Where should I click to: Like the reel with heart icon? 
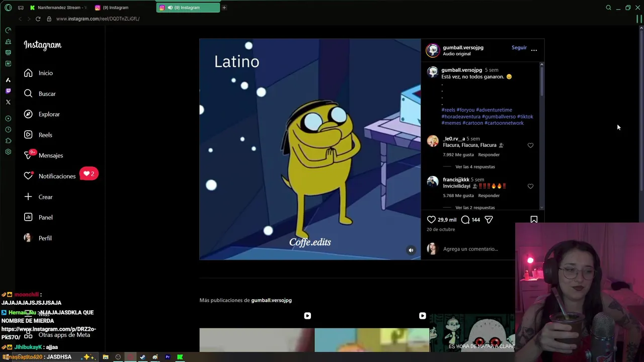point(431,220)
